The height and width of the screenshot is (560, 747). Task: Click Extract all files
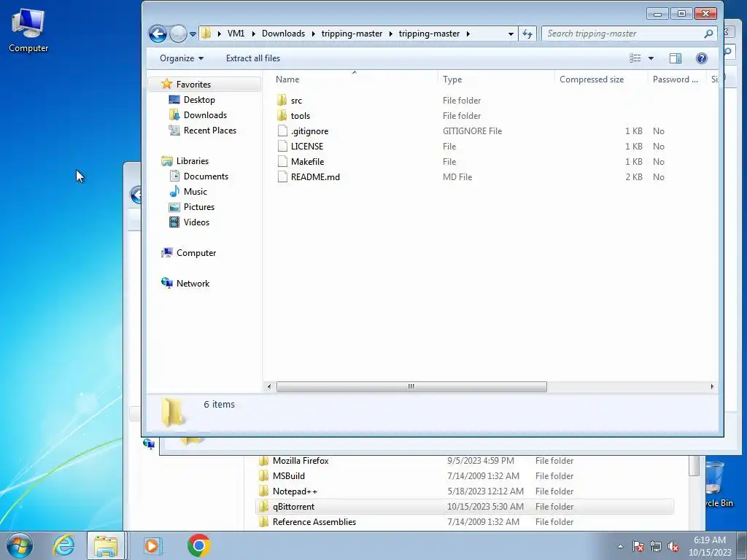(253, 58)
